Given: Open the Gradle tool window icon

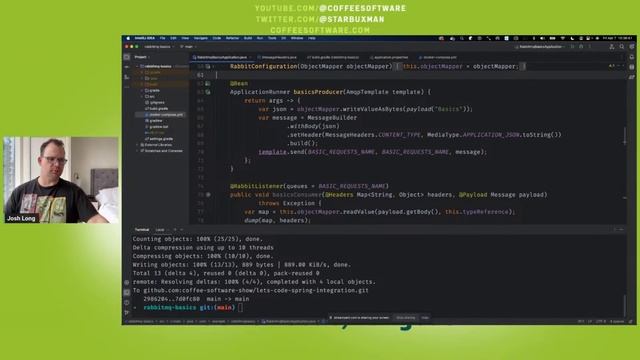Looking at the screenshot, I should point(632,77).
